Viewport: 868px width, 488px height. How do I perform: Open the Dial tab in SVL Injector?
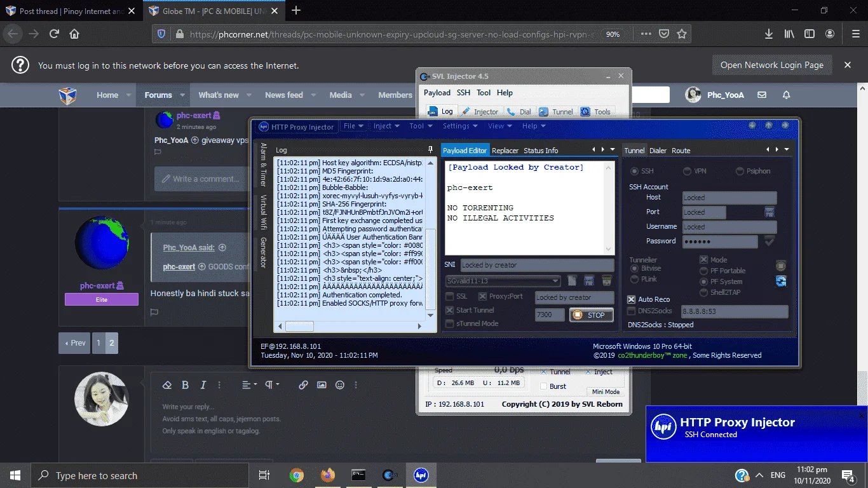(519, 111)
